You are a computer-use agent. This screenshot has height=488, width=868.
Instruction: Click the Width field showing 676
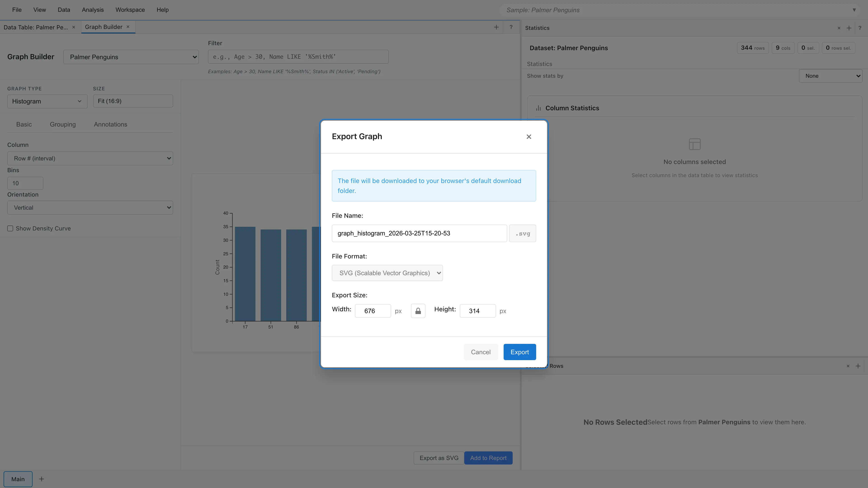point(373,311)
